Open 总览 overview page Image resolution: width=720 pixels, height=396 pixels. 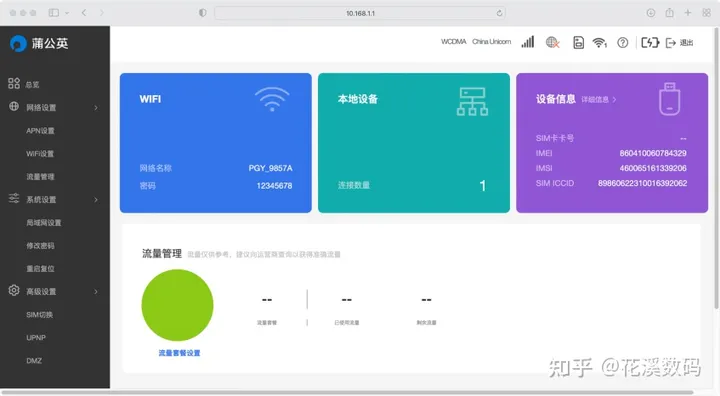32,85
